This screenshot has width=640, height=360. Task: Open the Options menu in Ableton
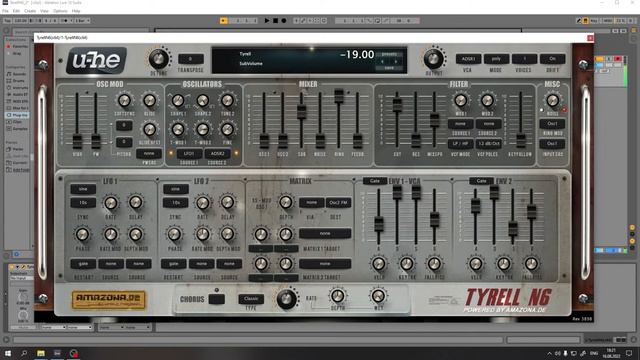click(60, 11)
